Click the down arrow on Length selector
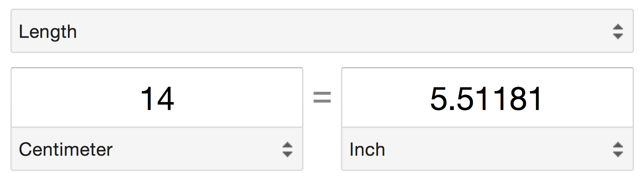Screen dimensions: 644x180 (x=618, y=36)
